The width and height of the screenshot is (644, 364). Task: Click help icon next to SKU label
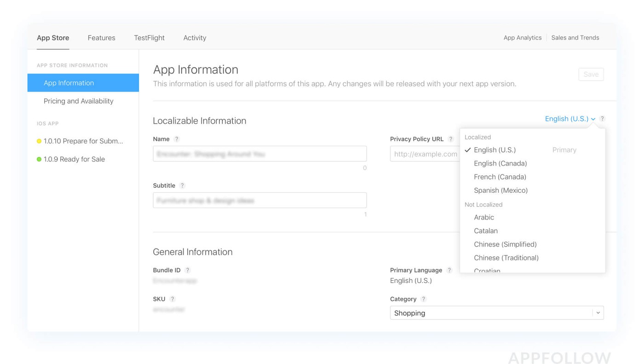click(172, 299)
